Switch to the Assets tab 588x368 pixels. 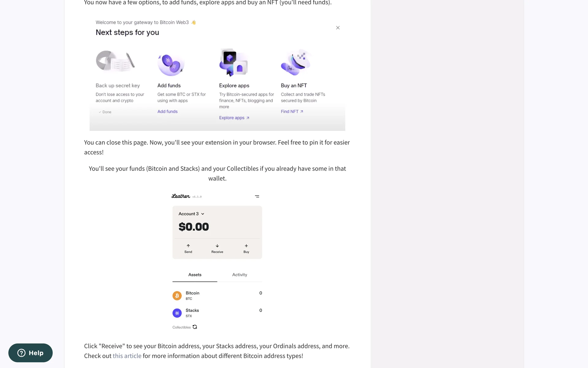[x=195, y=275]
